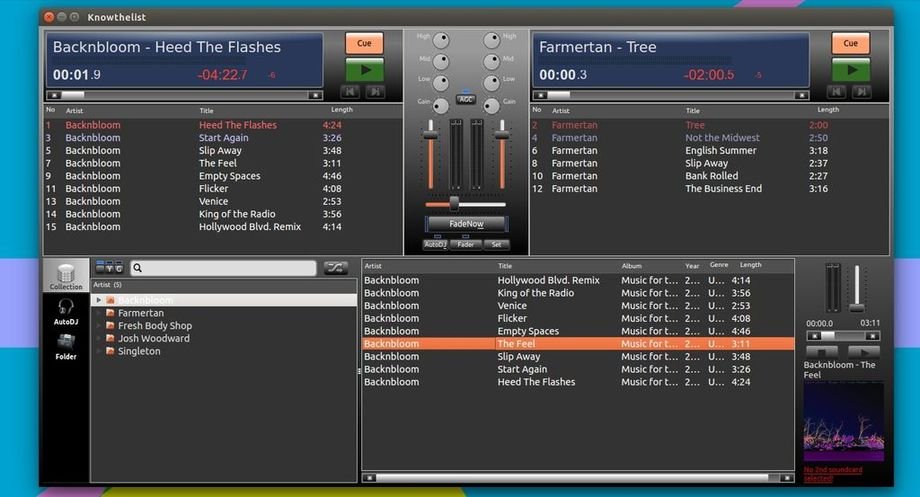The height and width of the screenshot is (497, 920).
Task: Click the FadeNow button
Action: click(466, 224)
